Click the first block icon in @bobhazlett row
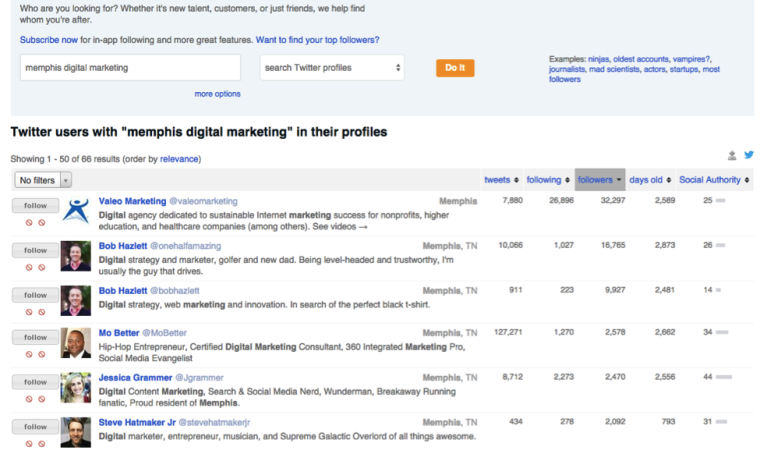The height and width of the screenshot is (454, 760). coord(29,312)
